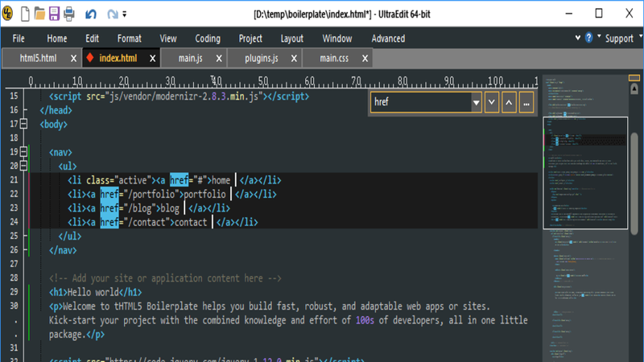Image resolution: width=644 pixels, height=362 pixels.
Task: Open the Support menu button
Action: click(619, 39)
